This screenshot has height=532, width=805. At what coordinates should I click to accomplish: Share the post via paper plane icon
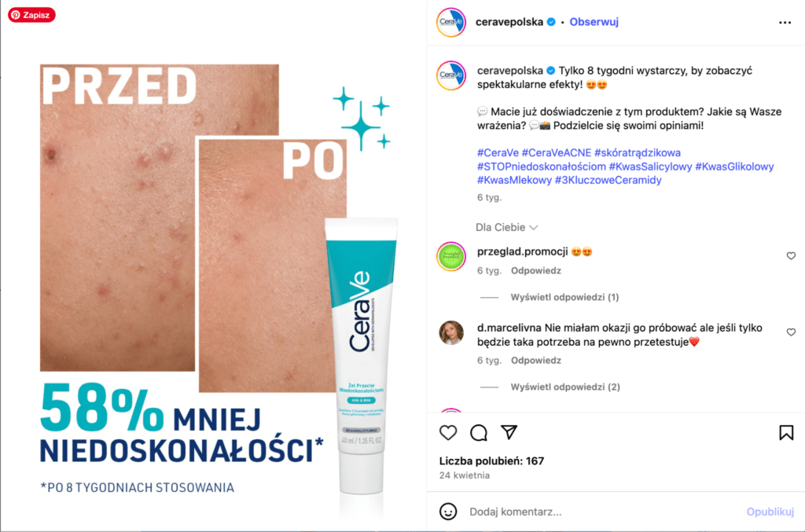point(509,432)
